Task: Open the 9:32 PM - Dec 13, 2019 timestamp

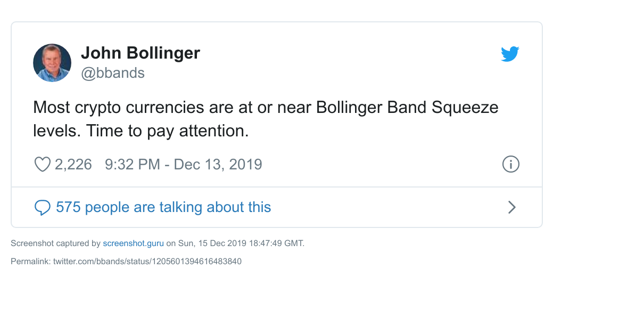Action: pyautogui.click(x=184, y=164)
